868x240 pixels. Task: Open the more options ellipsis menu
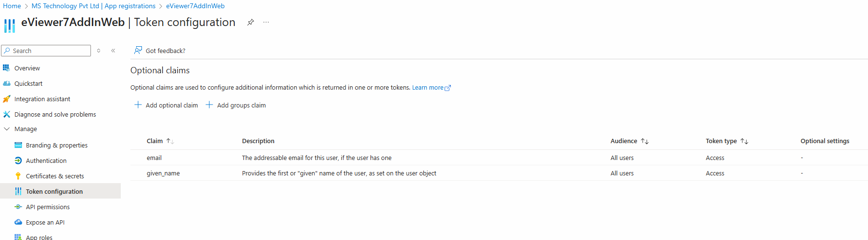coord(266,22)
